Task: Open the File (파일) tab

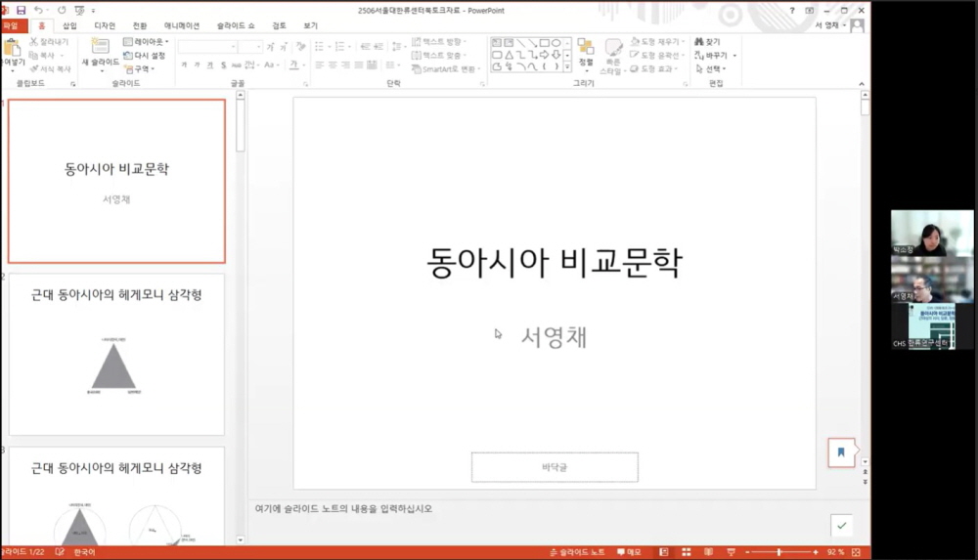Action: coord(13,25)
